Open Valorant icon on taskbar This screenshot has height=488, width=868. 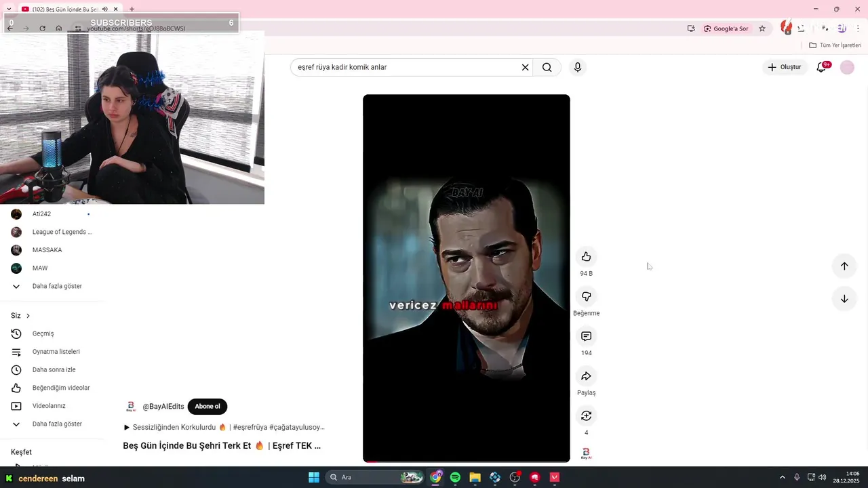555,477
